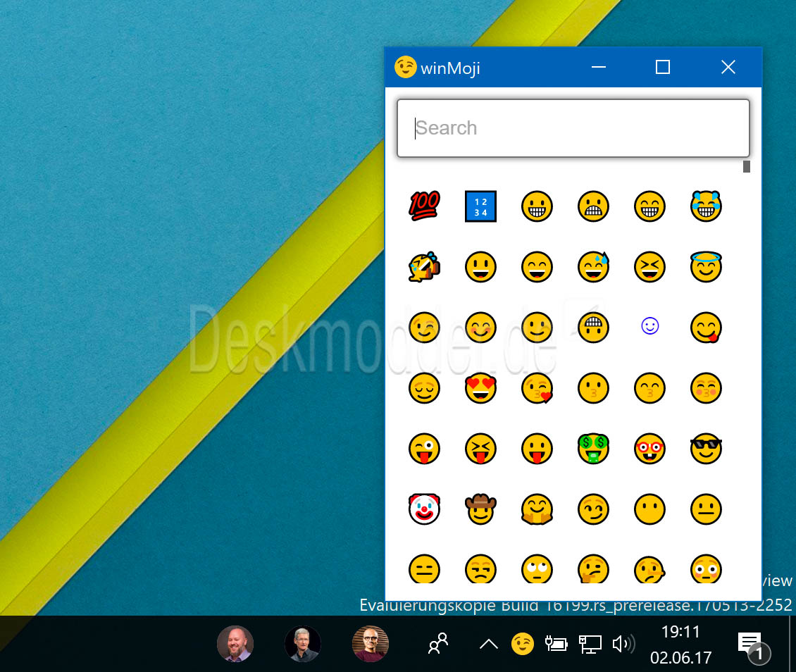Click the emoji list scrollbar thumb

point(746,166)
